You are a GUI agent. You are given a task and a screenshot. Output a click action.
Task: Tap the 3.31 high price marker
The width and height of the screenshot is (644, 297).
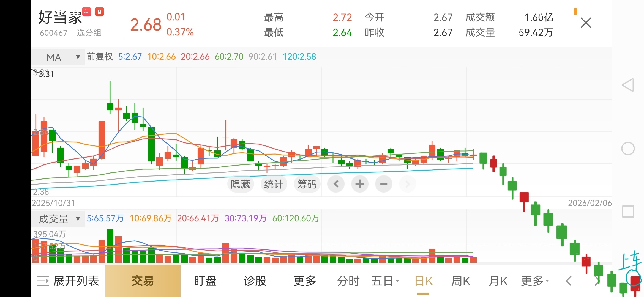tap(46, 74)
